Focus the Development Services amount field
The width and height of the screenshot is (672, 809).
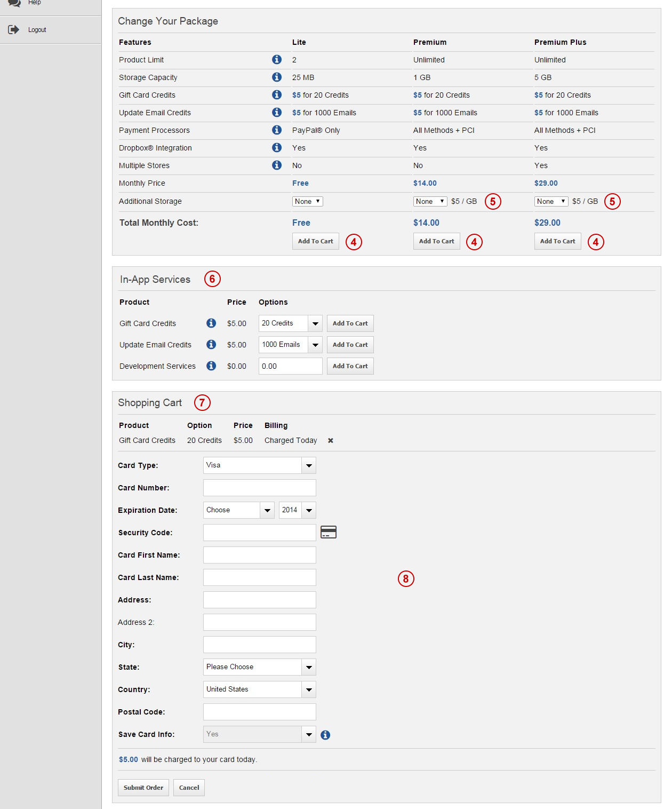[291, 366]
